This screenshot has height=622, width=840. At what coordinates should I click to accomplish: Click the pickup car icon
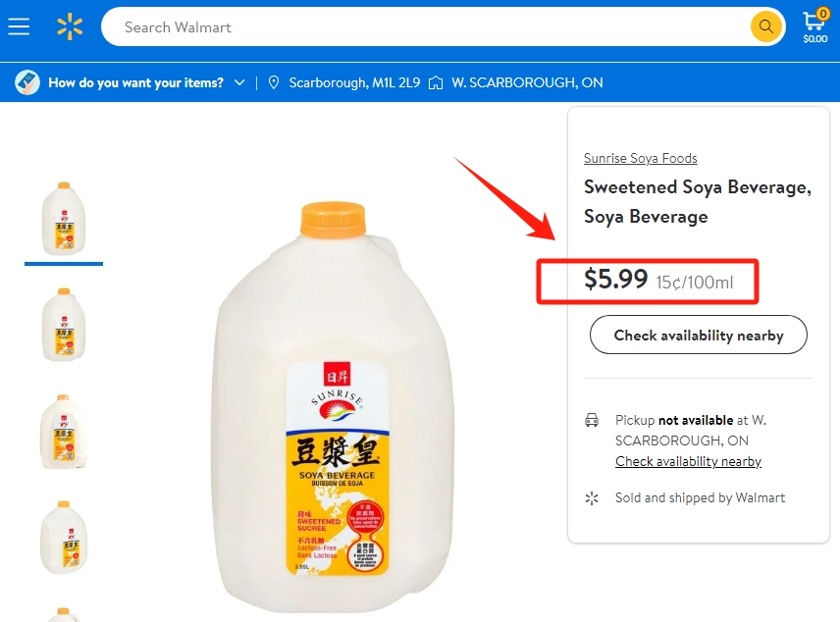click(x=592, y=420)
